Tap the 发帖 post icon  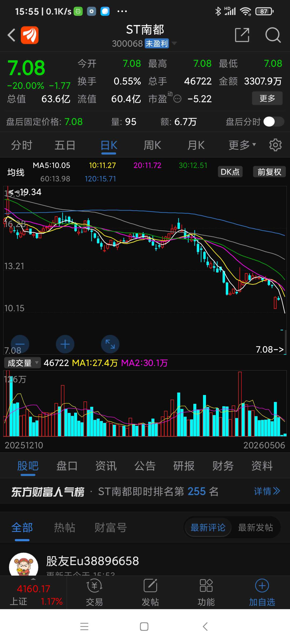point(150,586)
